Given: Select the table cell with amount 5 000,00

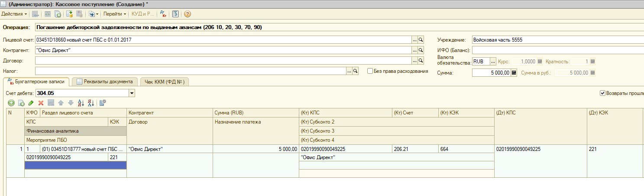Looking at the screenshot, I should coord(255,149).
